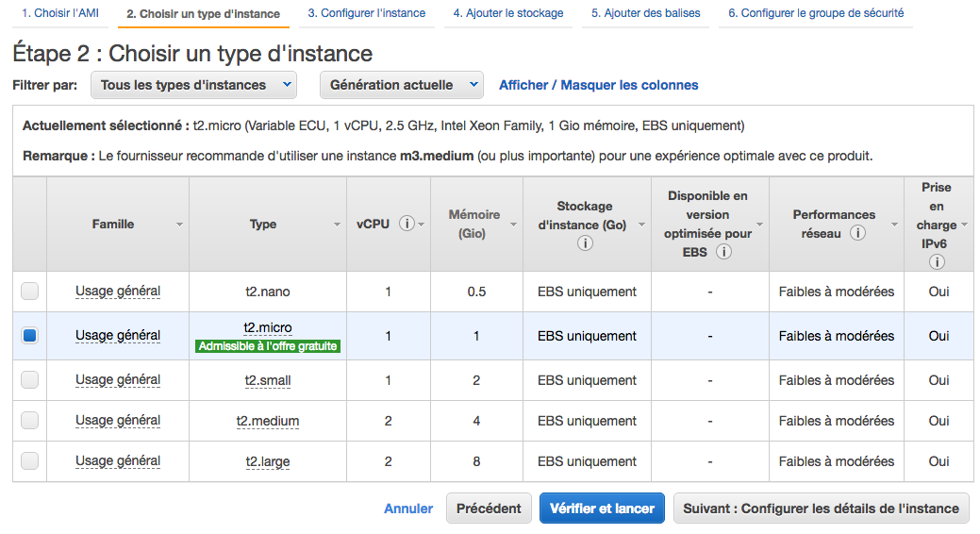980x534 pixels.
Task: Tick the t2.medium row checkbox
Action: pyautogui.click(x=30, y=421)
